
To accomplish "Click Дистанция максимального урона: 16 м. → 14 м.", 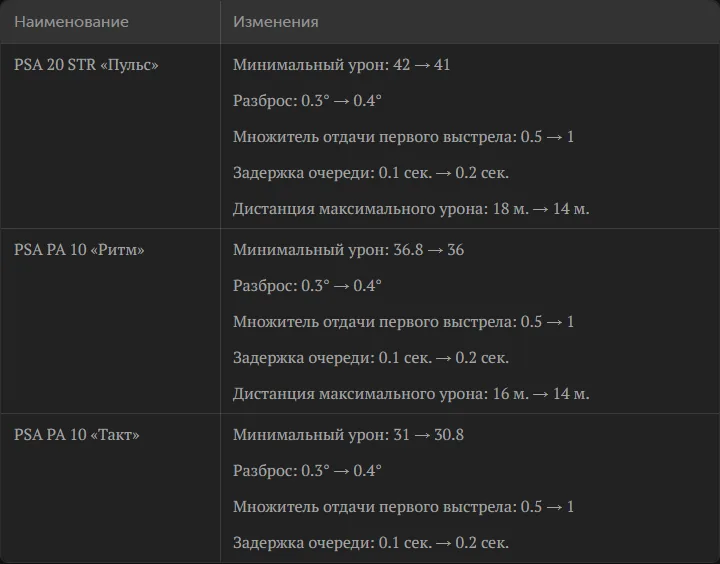I will tap(411, 394).
